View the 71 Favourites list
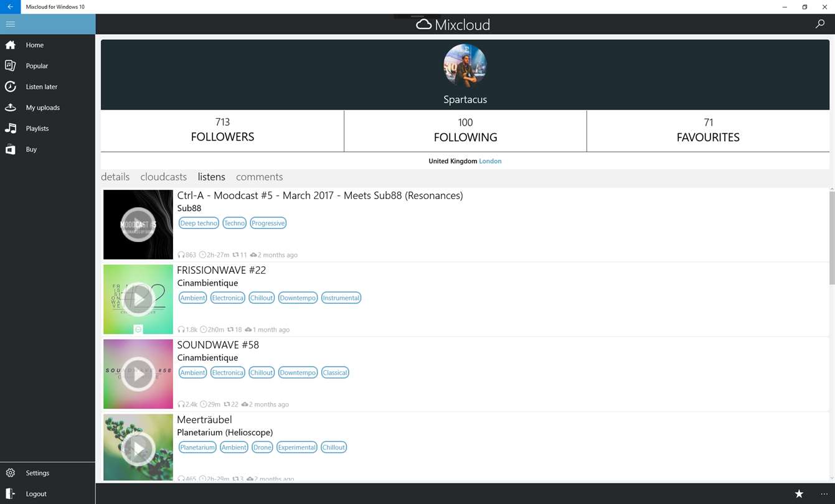Viewport: 835px width, 504px height. (x=708, y=130)
